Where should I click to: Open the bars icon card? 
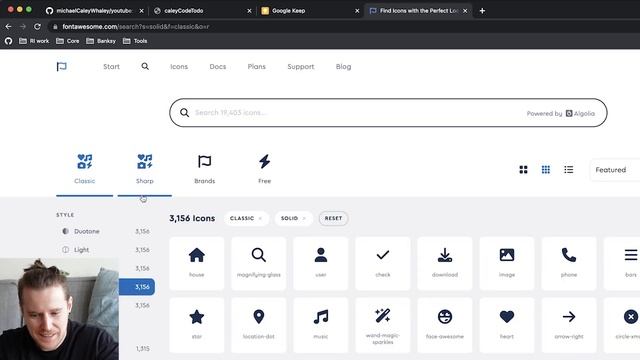click(x=622, y=263)
